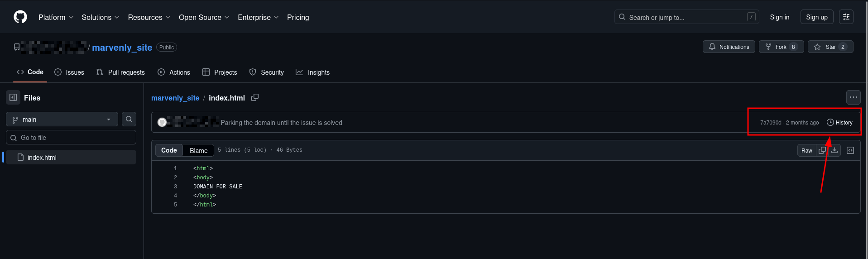Go to Pull requests tab
The width and height of the screenshot is (868, 259).
click(120, 72)
